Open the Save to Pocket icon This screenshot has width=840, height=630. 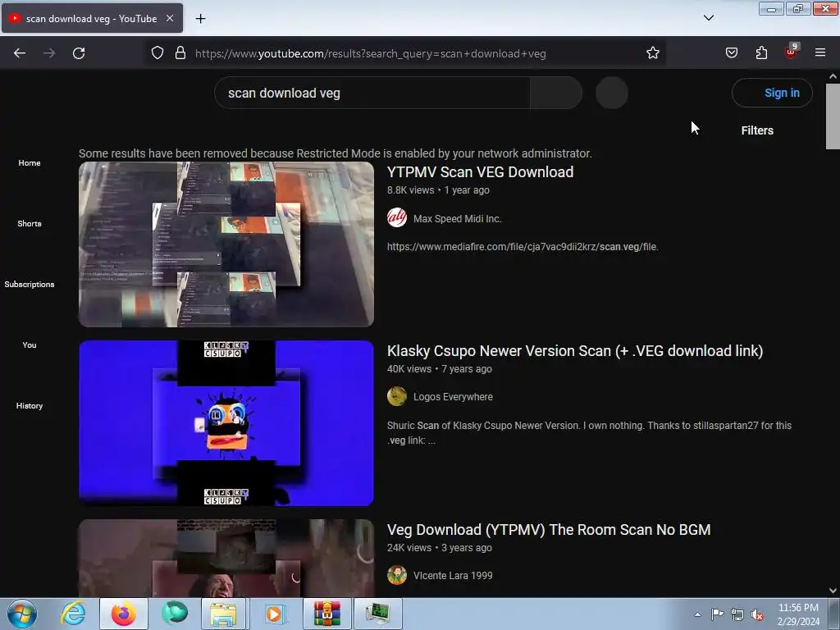coord(731,52)
